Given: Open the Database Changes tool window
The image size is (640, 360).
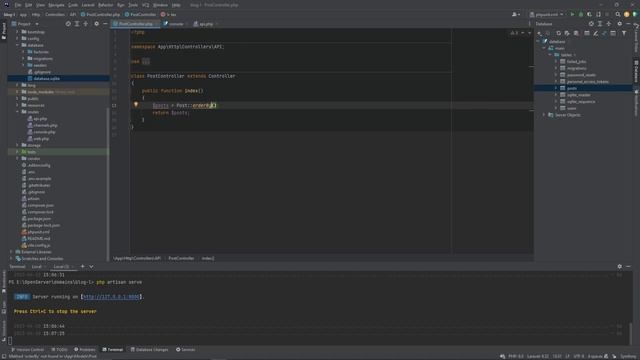Looking at the screenshot, I should click(x=149, y=350).
